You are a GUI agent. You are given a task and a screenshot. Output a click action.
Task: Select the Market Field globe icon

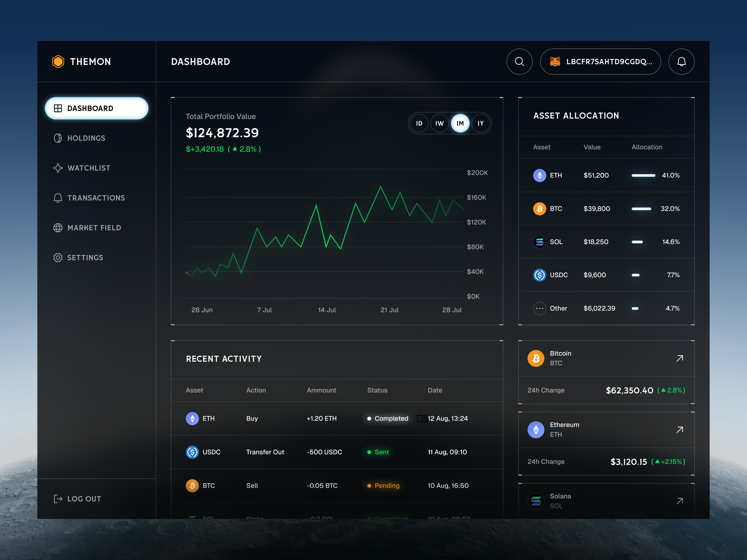coord(58,228)
